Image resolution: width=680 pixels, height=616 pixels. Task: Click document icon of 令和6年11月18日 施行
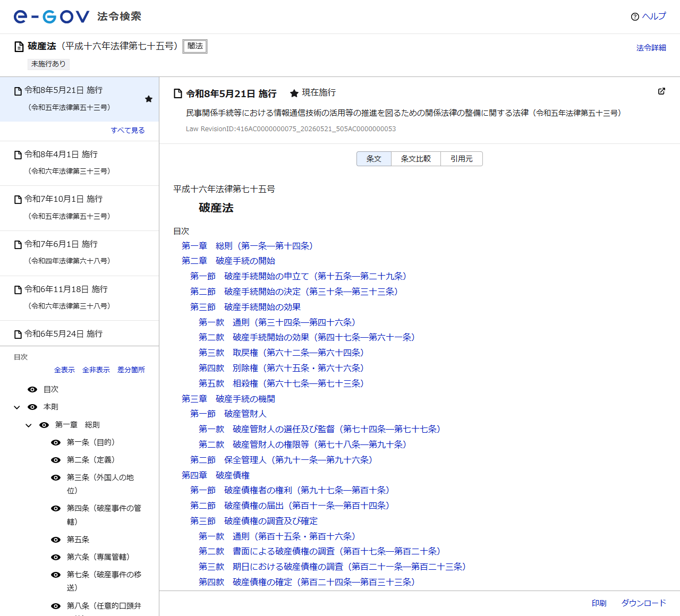pyautogui.click(x=18, y=290)
